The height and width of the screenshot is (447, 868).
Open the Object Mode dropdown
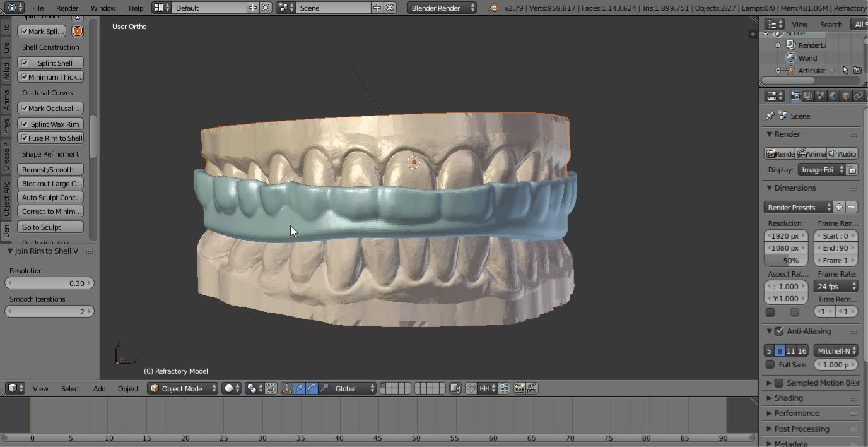[x=182, y=388]
